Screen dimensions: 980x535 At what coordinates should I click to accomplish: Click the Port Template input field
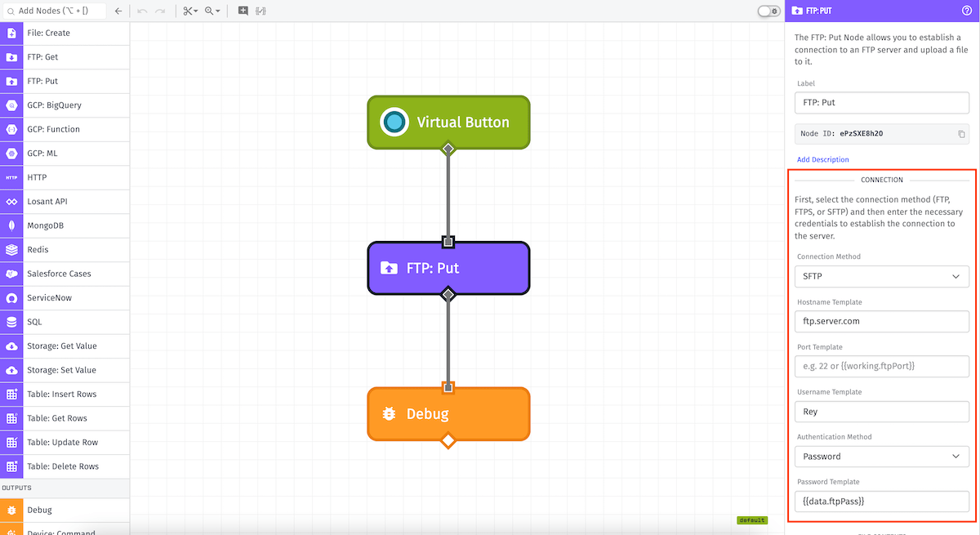click(x=881, y=366)
